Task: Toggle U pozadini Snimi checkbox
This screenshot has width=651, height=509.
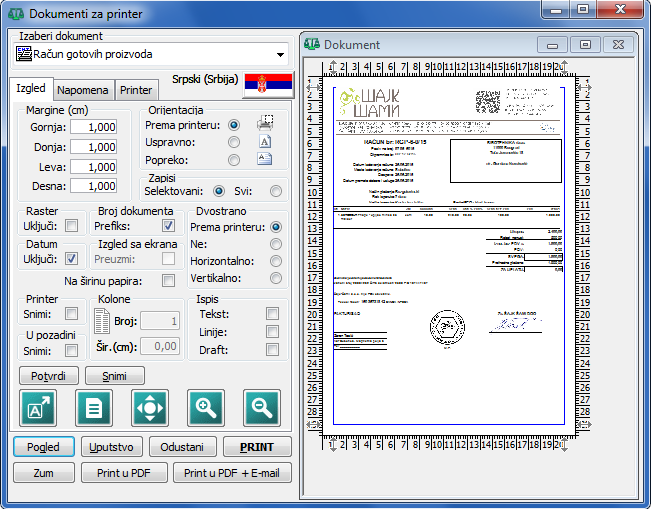Action: pos(71,351)
